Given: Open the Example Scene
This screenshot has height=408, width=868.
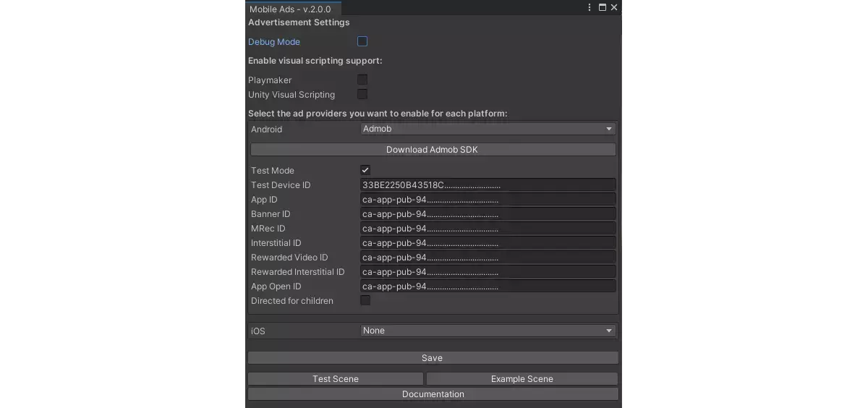Looking at the screenshot, I should pyautogui.click(x=522, y=379).
